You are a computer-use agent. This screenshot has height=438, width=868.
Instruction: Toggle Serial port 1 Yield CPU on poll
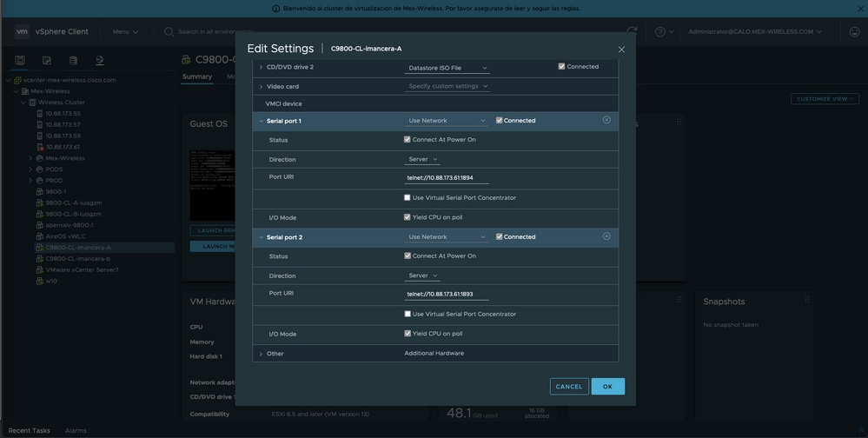click(x=407, y=217)
